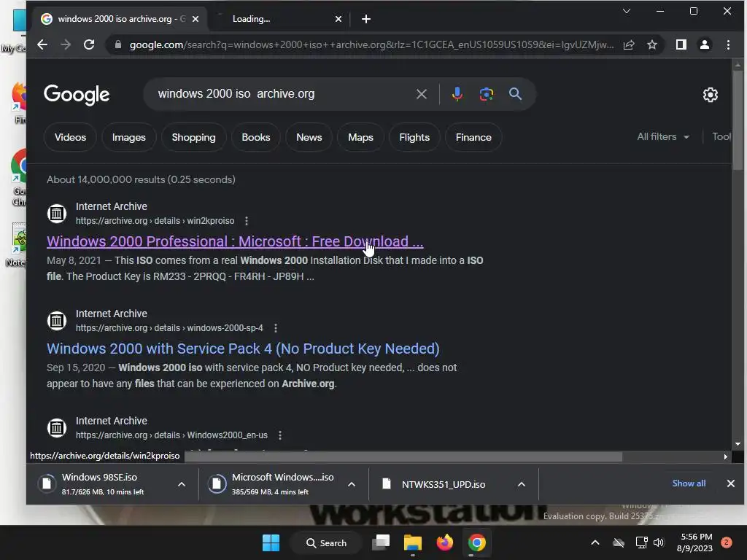Clear the Google search box
This screenshot has height=560, width=747.
[421, 94]
